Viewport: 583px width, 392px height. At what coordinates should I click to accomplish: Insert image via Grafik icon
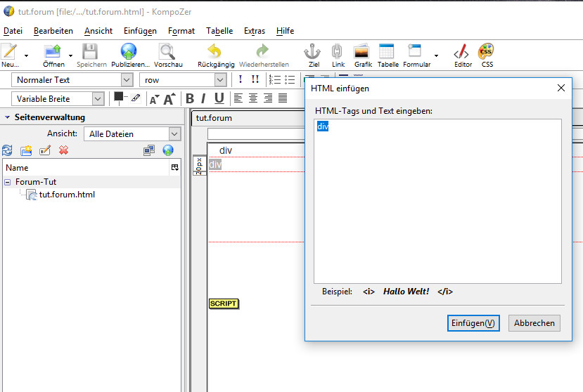[361, 51]
